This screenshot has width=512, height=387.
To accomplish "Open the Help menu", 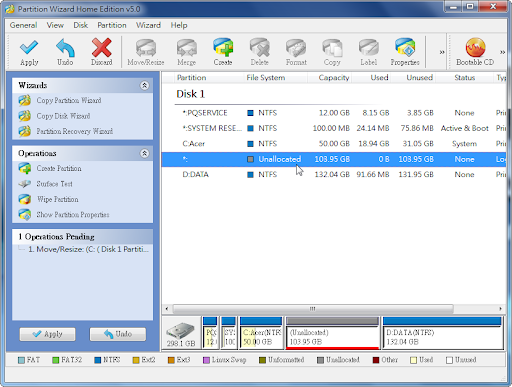I will (179, 25).
